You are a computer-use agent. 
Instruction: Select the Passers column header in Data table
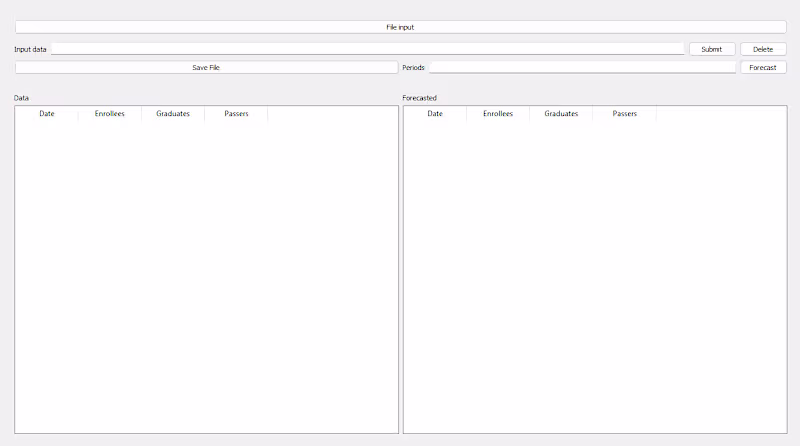pos(236,114)
